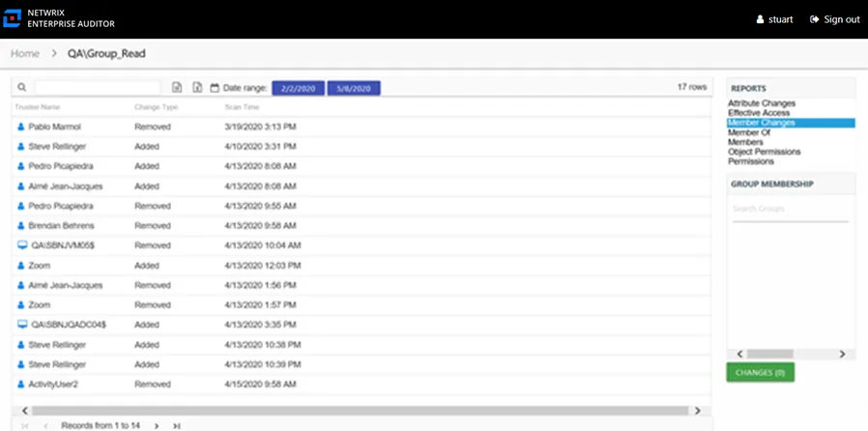Image resolution: width=868 pixels, height=431 pixels.
Task: Click scan time 4/13/2020 10:39 PM
Action: point(263,364)
